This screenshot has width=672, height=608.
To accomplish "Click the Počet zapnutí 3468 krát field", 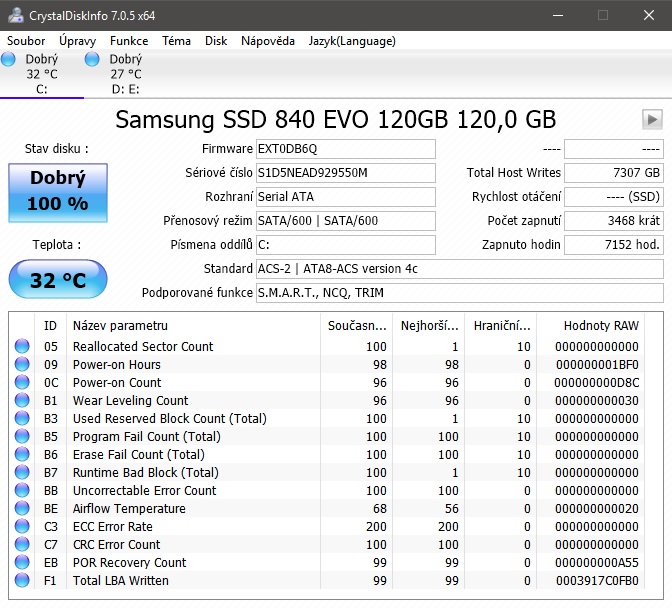I will [x=614, y=221].
